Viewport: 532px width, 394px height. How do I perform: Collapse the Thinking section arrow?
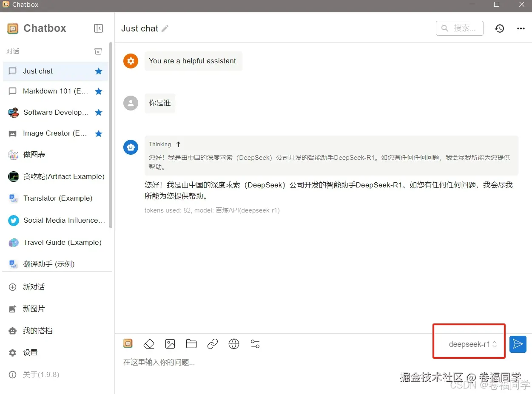pos(178,145)
